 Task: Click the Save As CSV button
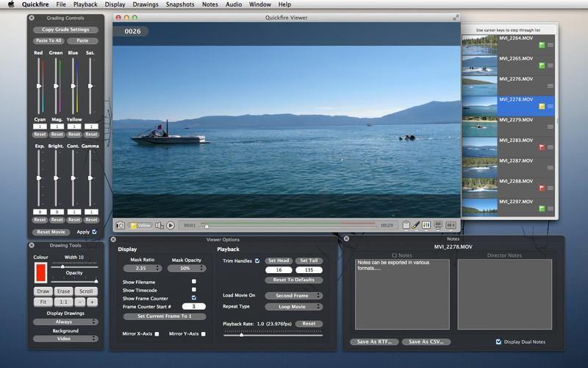click(x=426, y=342)
